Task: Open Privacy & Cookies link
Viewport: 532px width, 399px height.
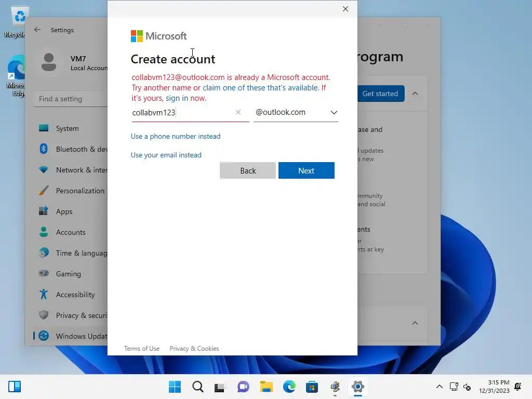Action: pos(194,349)
